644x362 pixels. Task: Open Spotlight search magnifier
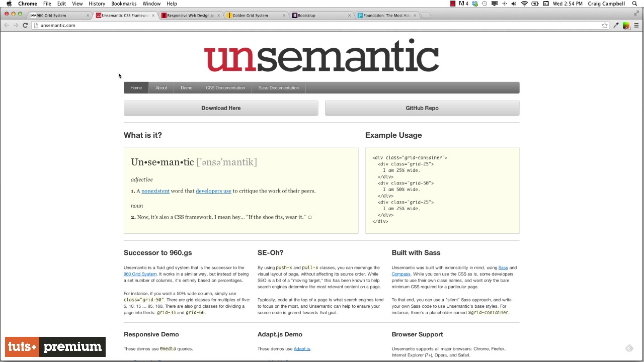click(635, 4)
